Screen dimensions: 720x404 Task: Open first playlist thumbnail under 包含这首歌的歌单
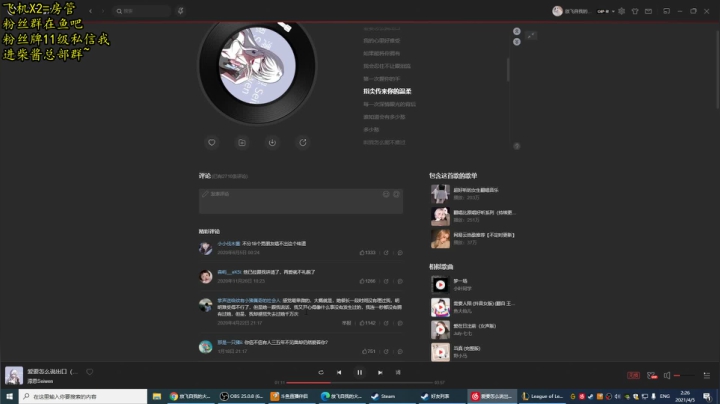pyautogui.click(x=440, y=194)
